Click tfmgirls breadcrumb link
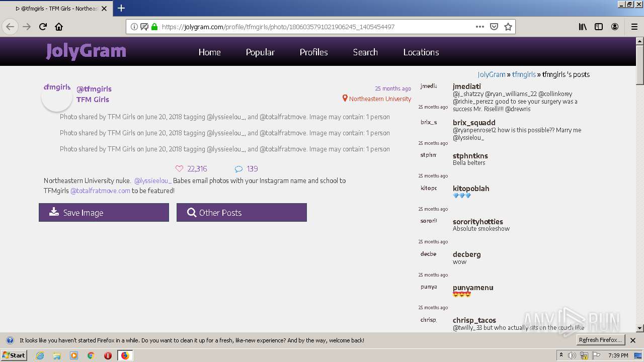Screen dimensions: 644x362 524,74
